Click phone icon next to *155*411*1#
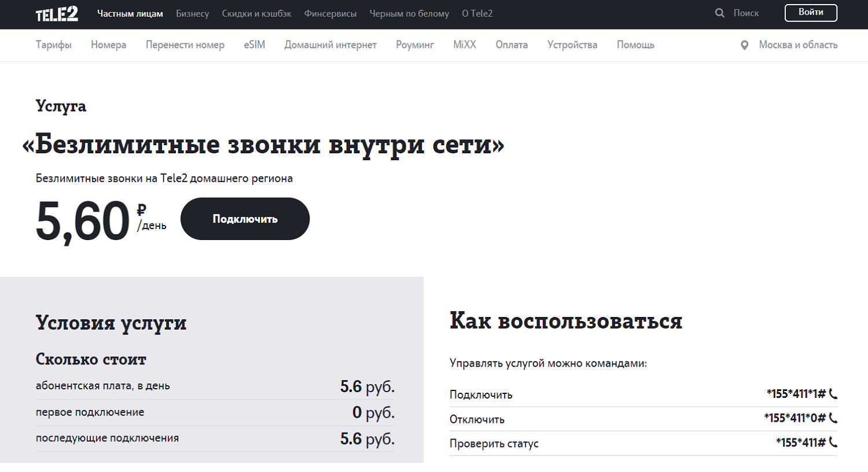 click(x=833, y=394)
